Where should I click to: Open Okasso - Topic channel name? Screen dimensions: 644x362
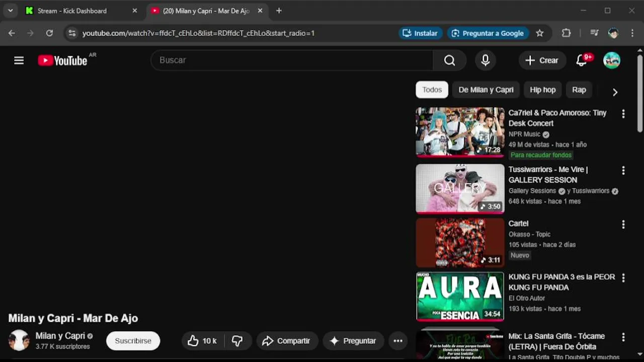(529, 234)
